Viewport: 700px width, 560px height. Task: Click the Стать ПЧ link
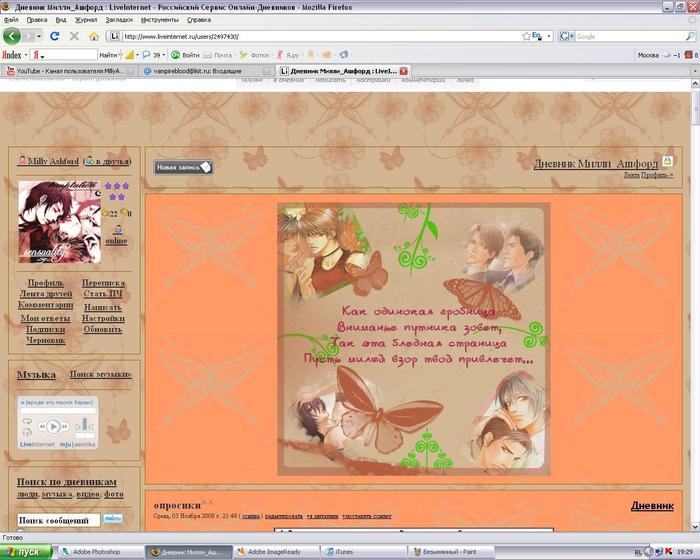click(x=103, y=294)
